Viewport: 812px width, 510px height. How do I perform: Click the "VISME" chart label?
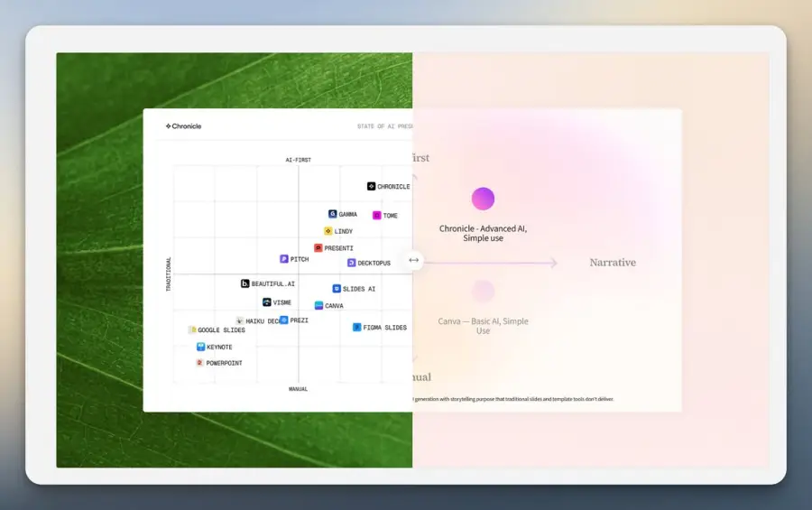(x=282, y=302)
